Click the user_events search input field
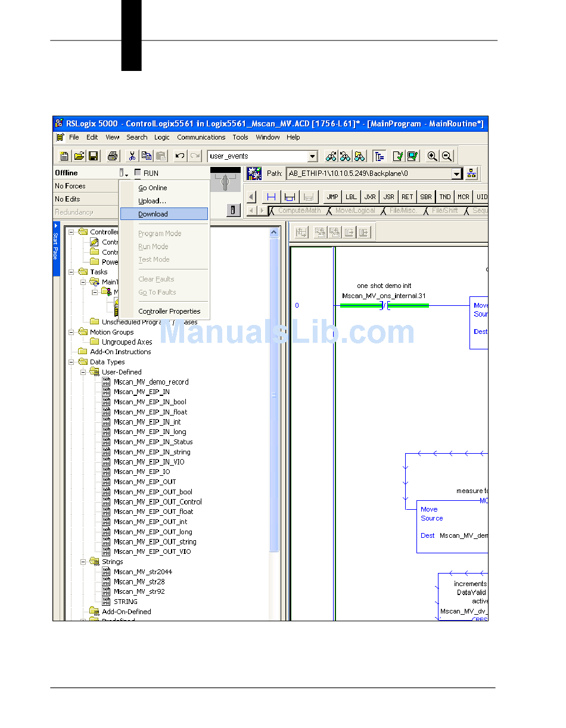This screenshot has width=566, height=728. coord(257,156)
